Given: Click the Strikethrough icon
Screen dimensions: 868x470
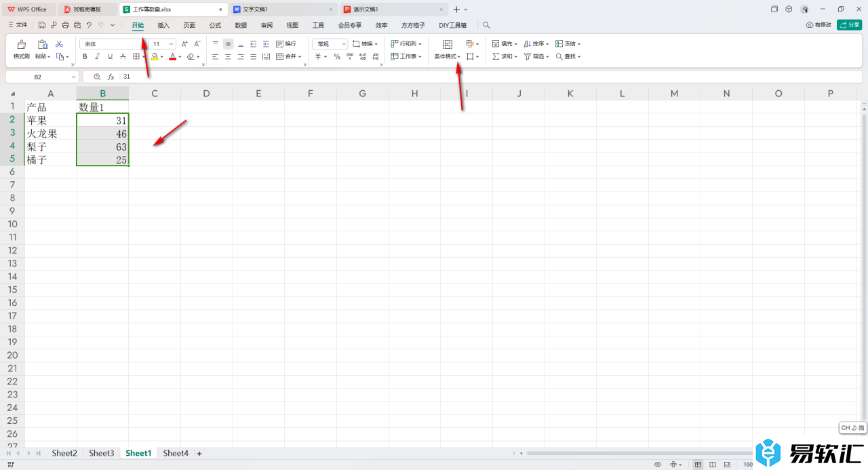Looking at the screenshot, I should 123,57.
